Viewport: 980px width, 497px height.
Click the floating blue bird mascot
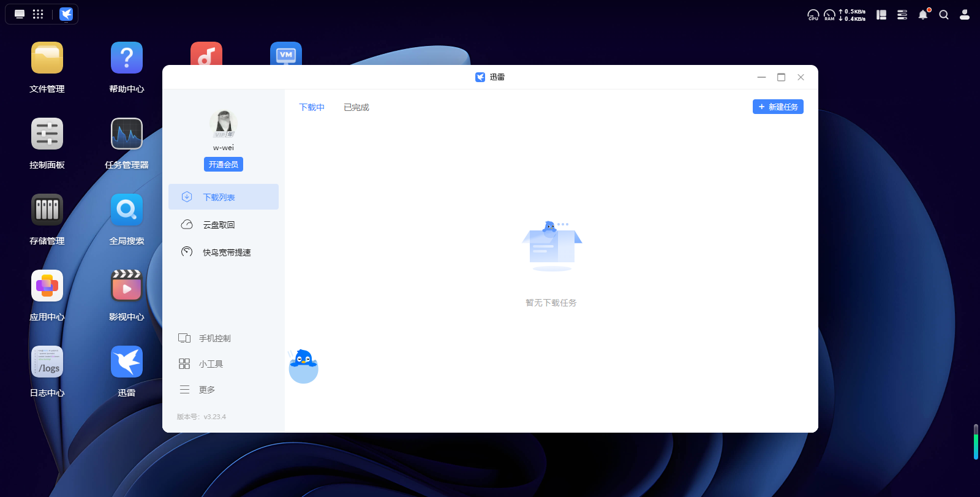tap(303, 366)
